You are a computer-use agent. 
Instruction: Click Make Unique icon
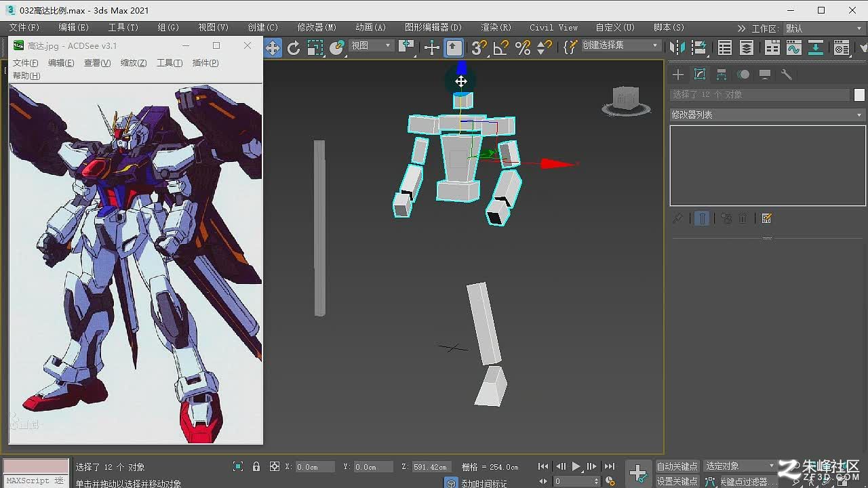[726, 218]
